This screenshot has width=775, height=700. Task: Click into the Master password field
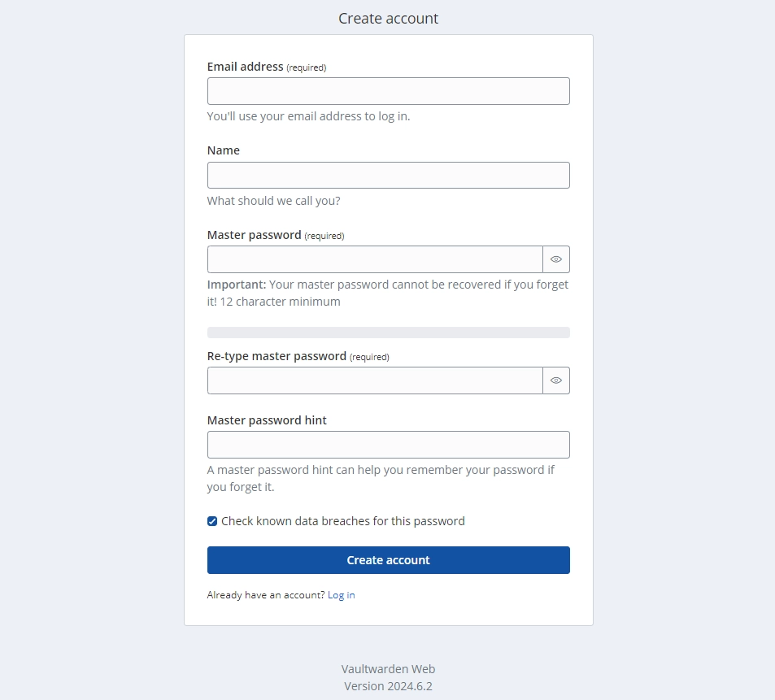375,259
